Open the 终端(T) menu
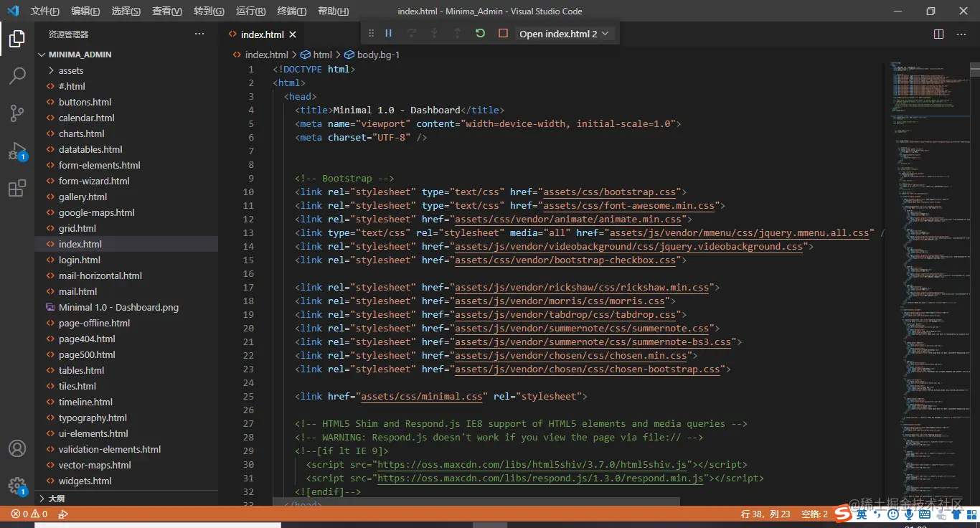 (291, 11)
